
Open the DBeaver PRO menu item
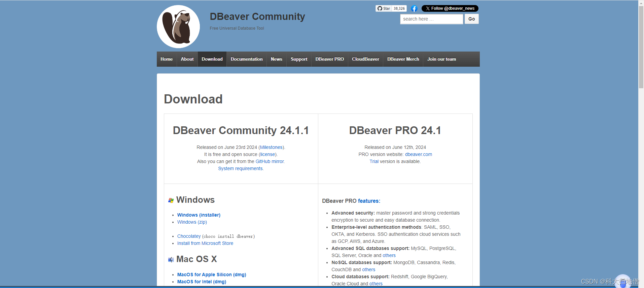click(x=329, y=59)
